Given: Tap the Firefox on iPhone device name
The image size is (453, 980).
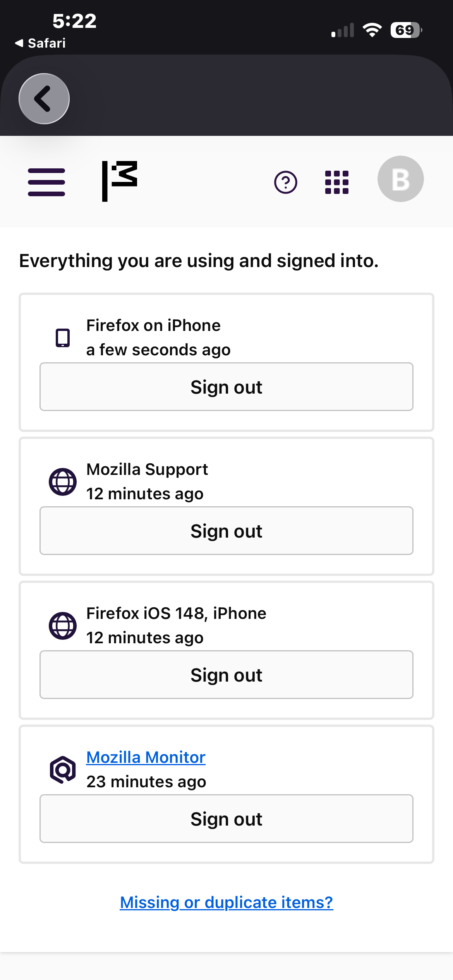Looking at the screenshot, I should (153, 326).
